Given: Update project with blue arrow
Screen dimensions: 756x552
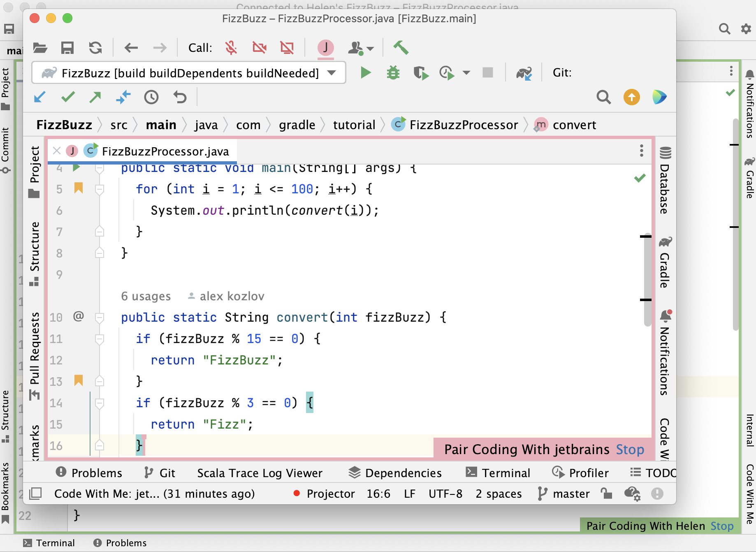Looking at the screenshot, I should click(x=39, y=97).
